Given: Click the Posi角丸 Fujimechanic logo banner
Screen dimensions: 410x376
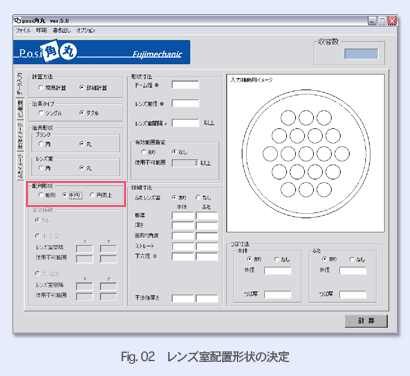Looking at the screenshot, I should tap(102, 52).
